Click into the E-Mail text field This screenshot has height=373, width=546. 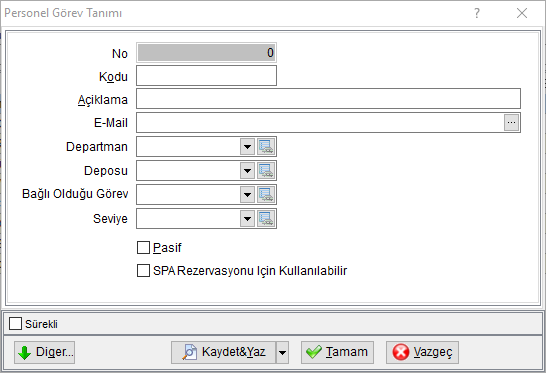click(320, 123)
